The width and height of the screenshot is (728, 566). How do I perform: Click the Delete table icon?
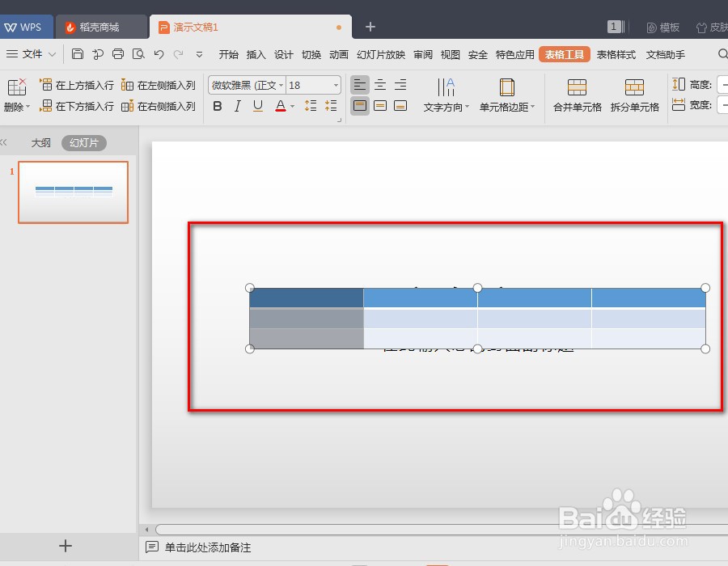coord(17,87)
